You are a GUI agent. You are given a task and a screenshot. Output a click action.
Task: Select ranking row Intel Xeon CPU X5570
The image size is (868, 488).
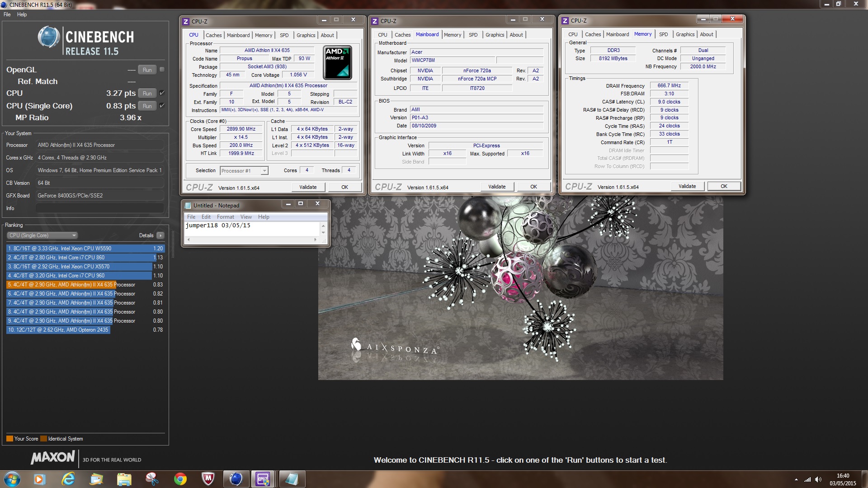pyautogui.click(x=85, y=267)
